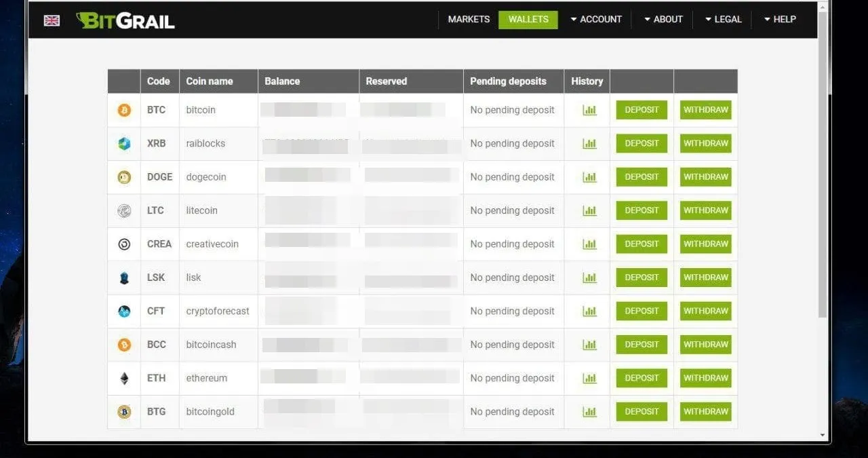Click the BitGrail logo

pyautogui.click(x=125, y=20)
